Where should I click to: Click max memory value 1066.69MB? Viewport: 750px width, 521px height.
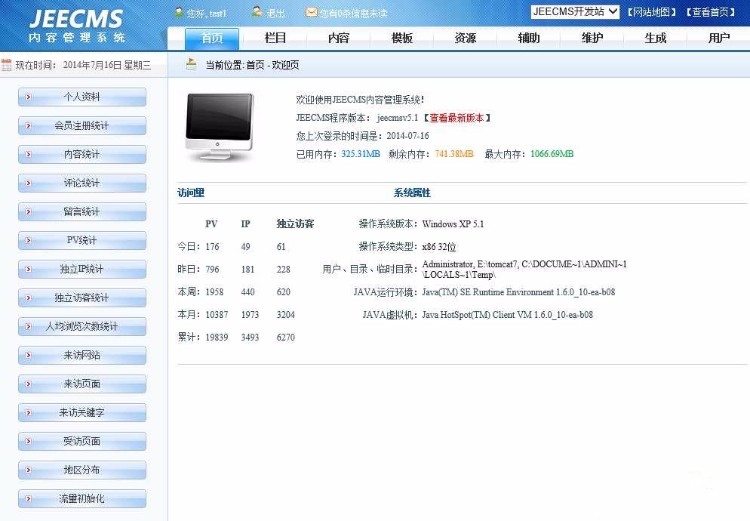coord(552,154)
